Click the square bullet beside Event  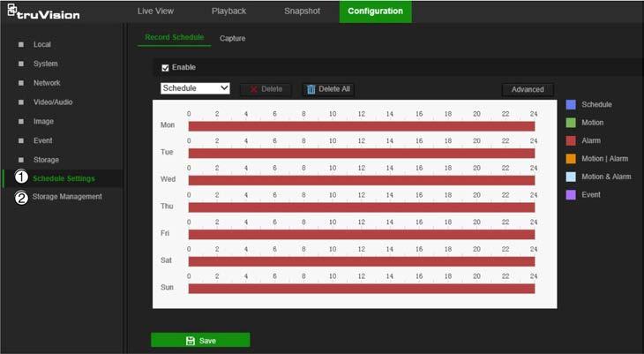pos(21,140)
